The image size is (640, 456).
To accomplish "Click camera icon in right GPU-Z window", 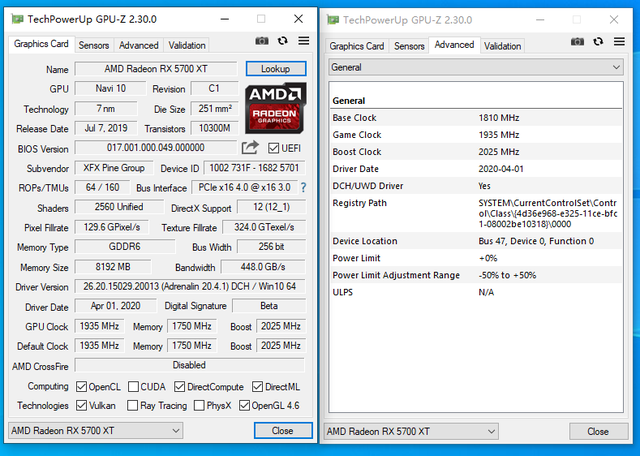I will [577, 42].
